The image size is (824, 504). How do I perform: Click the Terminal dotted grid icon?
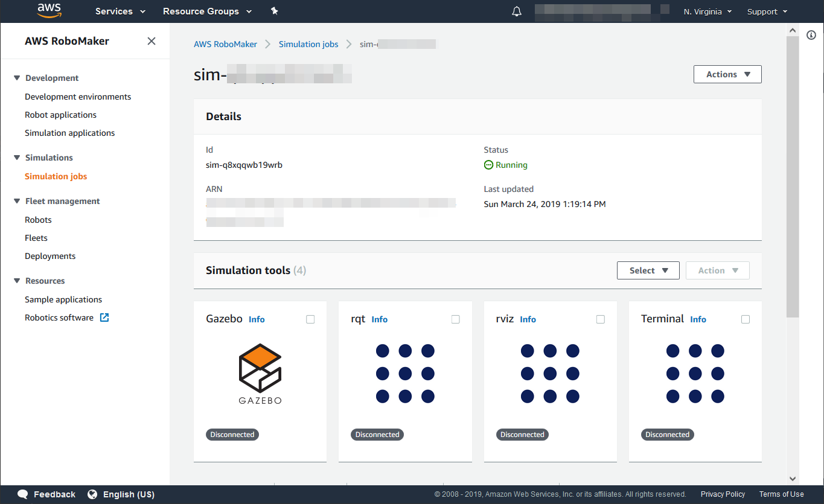coord(695,374)
